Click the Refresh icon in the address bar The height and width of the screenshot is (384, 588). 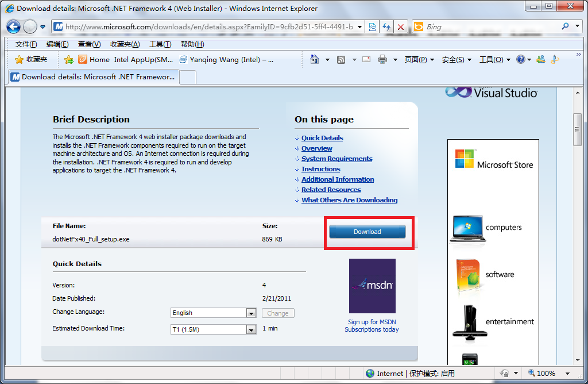(x=386, y=26)
